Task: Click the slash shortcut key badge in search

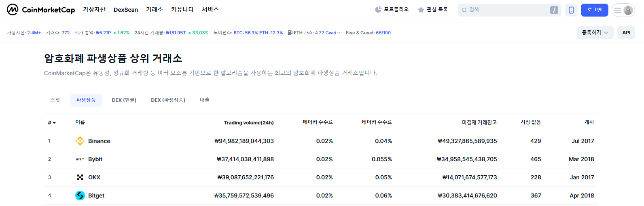Action: [554, 10]
